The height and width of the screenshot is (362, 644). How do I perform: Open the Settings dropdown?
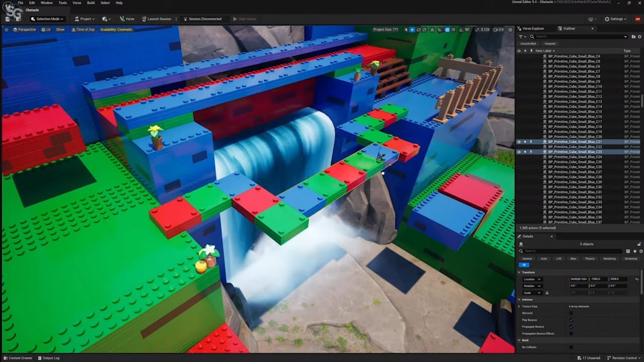[x=616, y=19]
